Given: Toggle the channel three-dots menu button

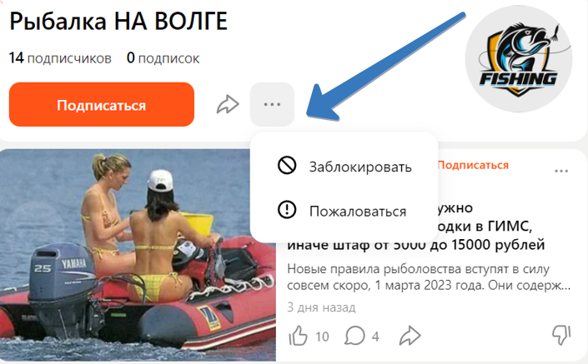Looking at the screenshot, I should point(272,104).
